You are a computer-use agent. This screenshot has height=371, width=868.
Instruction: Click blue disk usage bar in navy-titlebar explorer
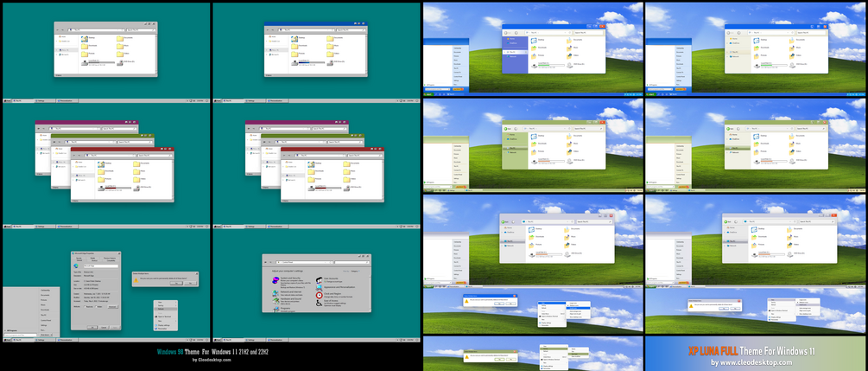pyautogui.click(x=312, y=62)
